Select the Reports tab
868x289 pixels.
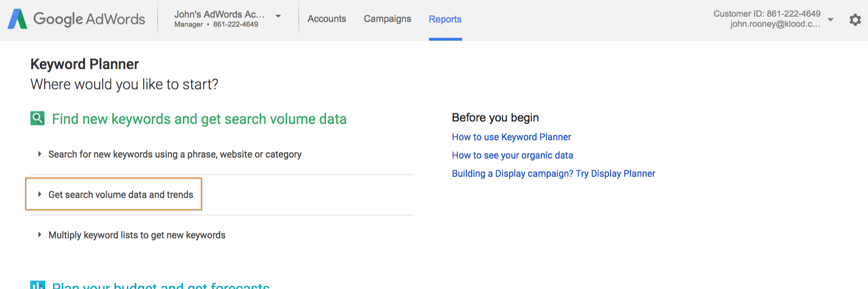445,19
